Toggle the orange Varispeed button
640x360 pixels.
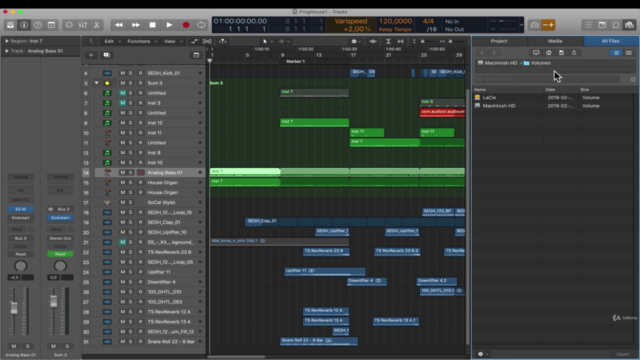coord(549,25)
